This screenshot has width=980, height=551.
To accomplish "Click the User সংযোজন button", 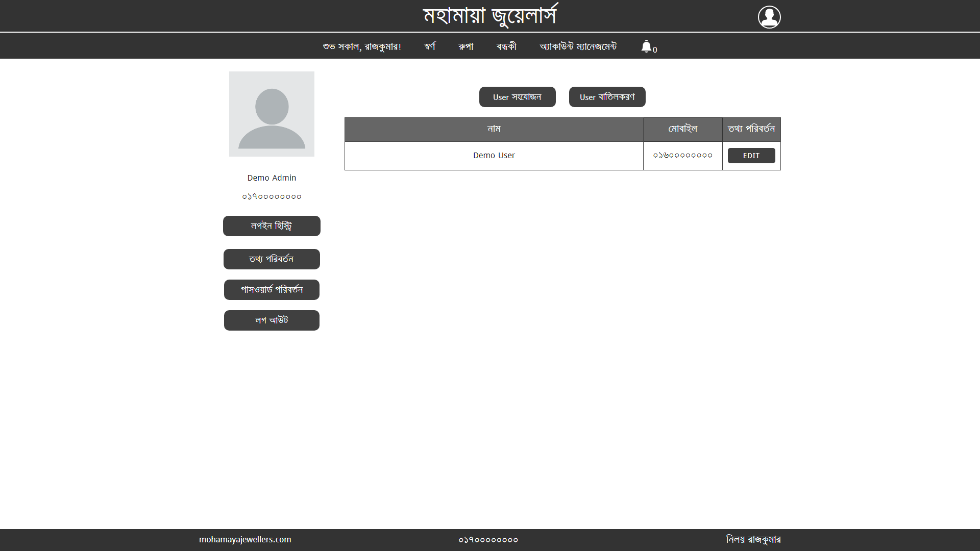I will coord(517,97).
